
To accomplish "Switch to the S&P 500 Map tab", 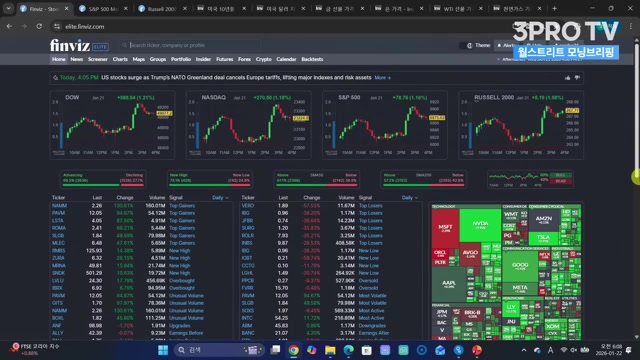I will coord(103,9).
